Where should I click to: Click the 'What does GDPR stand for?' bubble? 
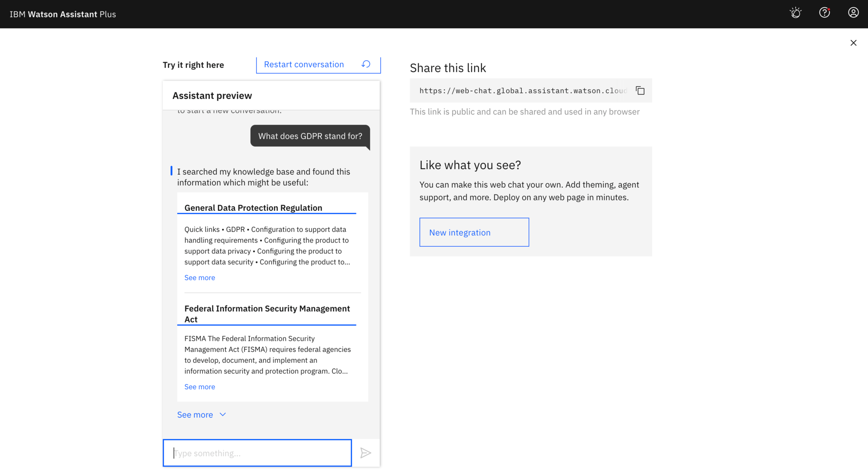coord(310,136)
